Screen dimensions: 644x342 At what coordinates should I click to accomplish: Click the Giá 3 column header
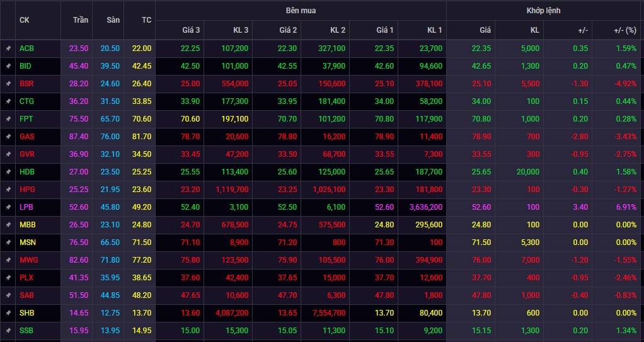191,30
